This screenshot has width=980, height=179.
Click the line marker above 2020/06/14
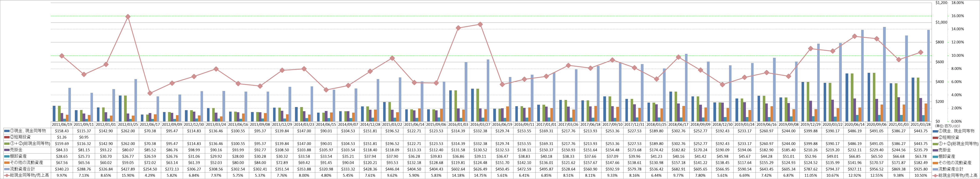click(855, 36)
